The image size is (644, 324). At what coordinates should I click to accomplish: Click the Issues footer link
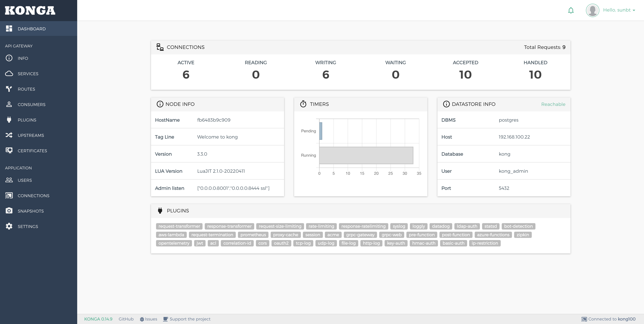tap(151, 319)
